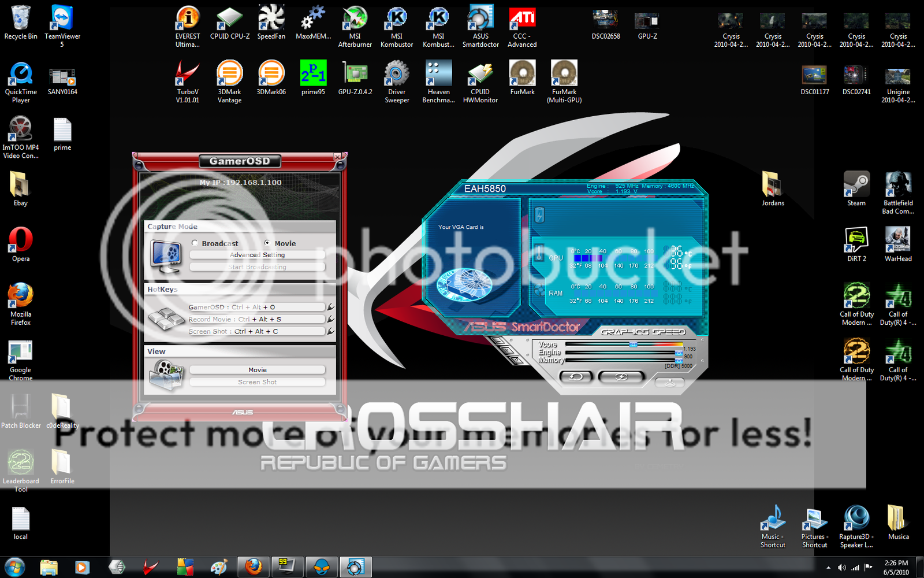Click the volume speaker tray icon

(x=841, y=568)
